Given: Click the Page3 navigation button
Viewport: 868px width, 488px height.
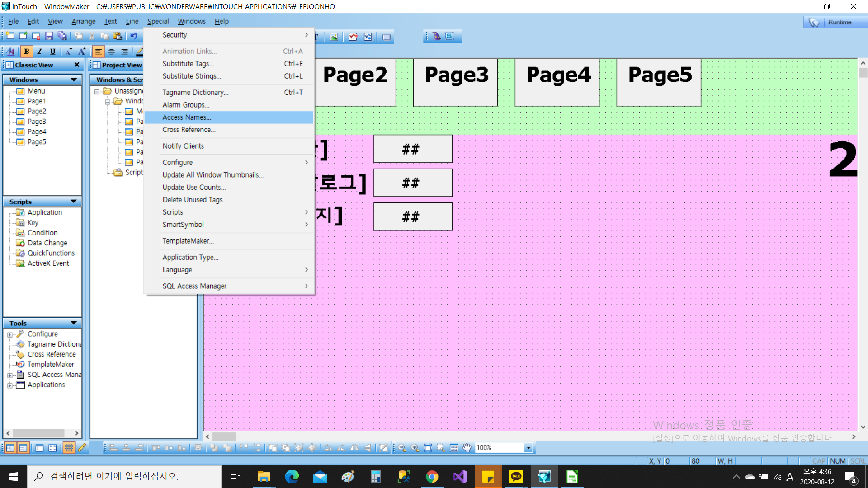Looking at the screenshot, I should tap(456, 82).
